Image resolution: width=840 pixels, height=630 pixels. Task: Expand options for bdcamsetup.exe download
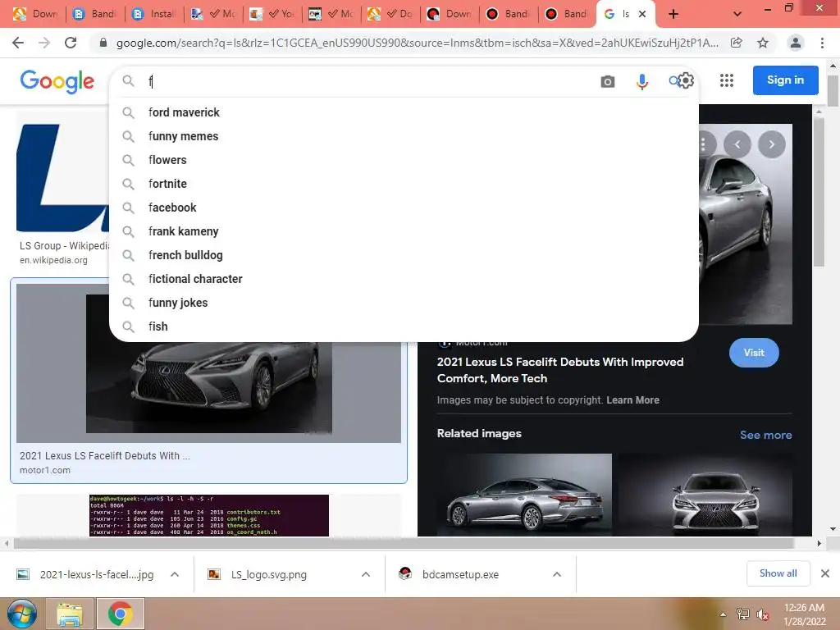coord(557,574)
